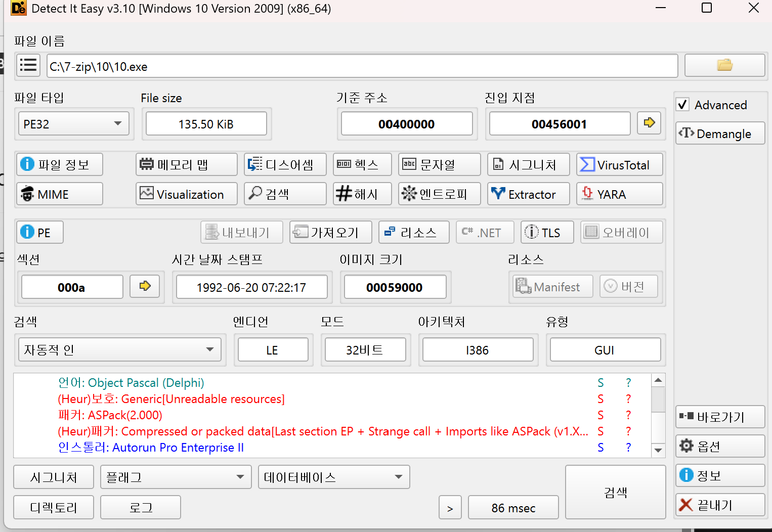Click the 로그 log button
The height and width of the screenshot is (532, 772).
point(141,507)
